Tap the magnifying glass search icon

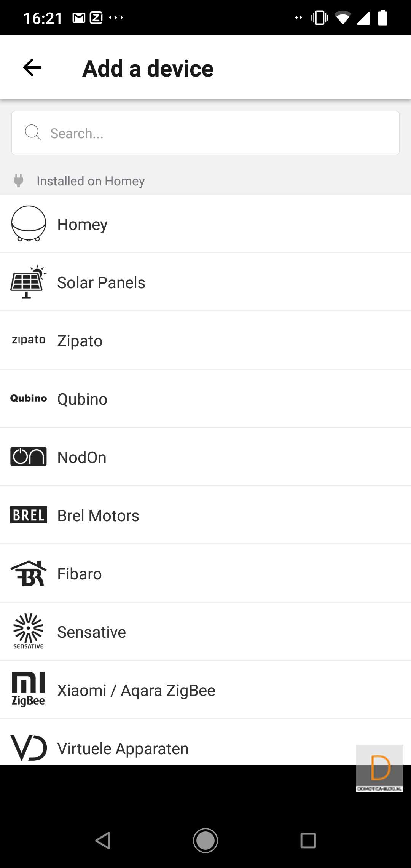[x=33, y=133]
